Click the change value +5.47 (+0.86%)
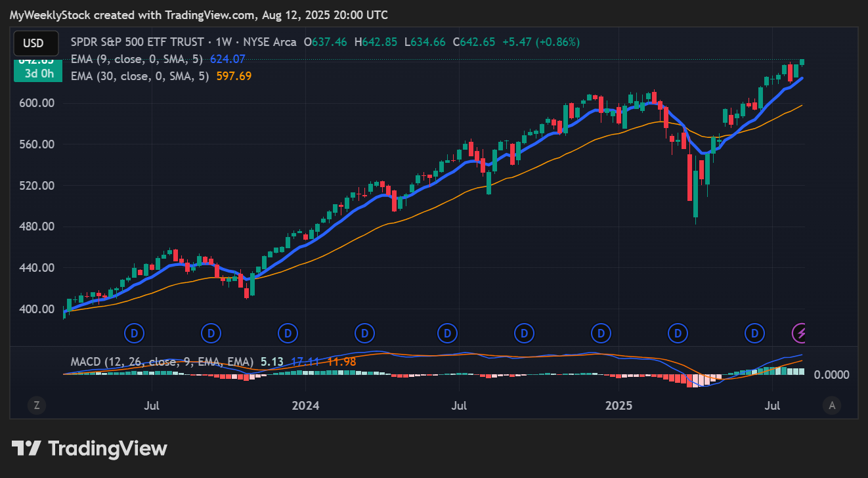The height and width of the screenshot is (478, 868). click(x=541, y=42)
